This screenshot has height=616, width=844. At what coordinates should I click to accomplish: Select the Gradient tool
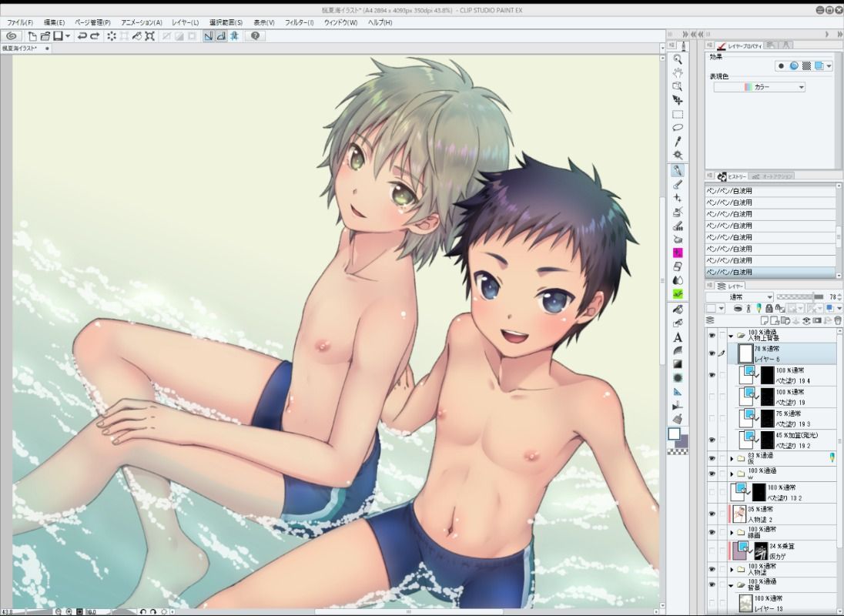pos(678,364)
